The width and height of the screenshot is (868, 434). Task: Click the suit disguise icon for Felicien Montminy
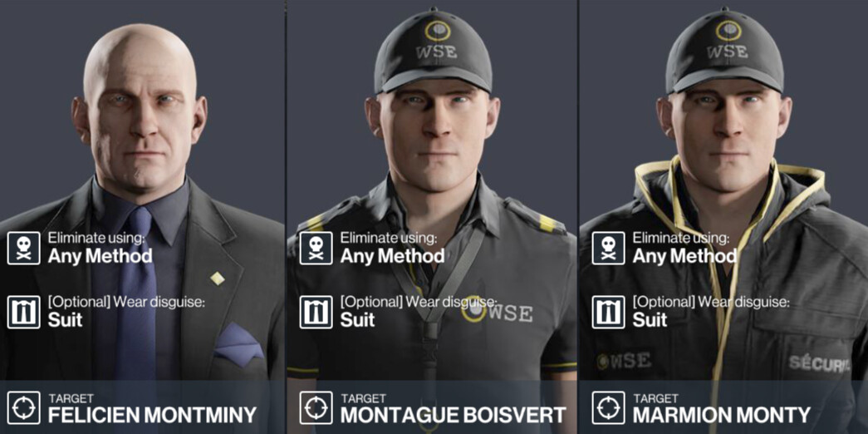(24, 312)
